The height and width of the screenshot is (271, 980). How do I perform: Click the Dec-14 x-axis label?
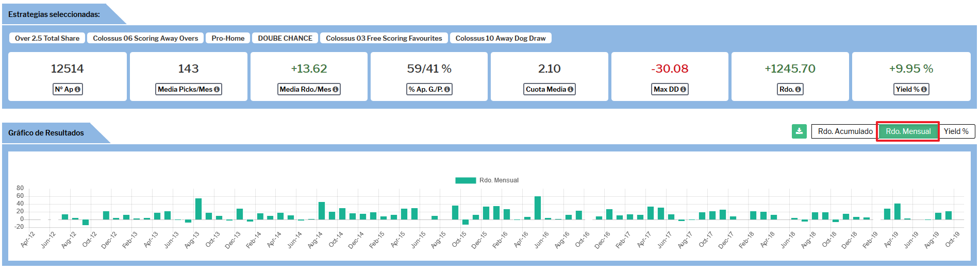click(x=356, y=240)
